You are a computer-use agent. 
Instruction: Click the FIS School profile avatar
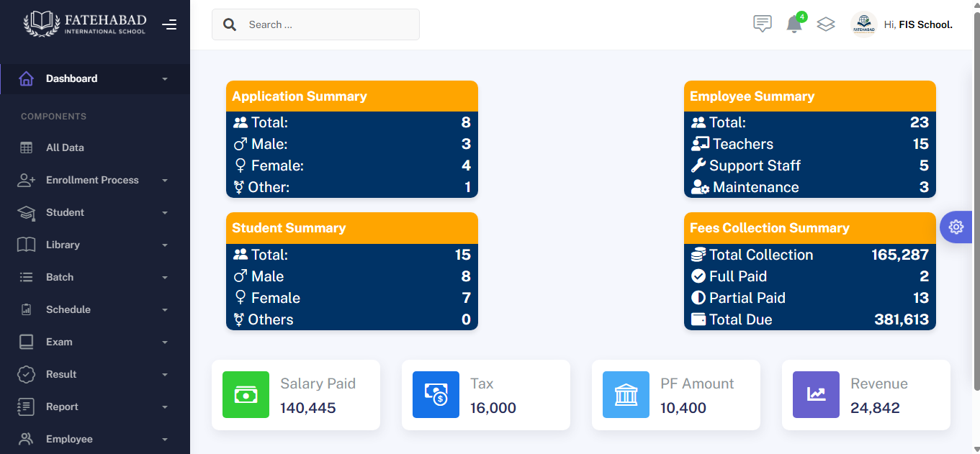click(x=863, y=24)
